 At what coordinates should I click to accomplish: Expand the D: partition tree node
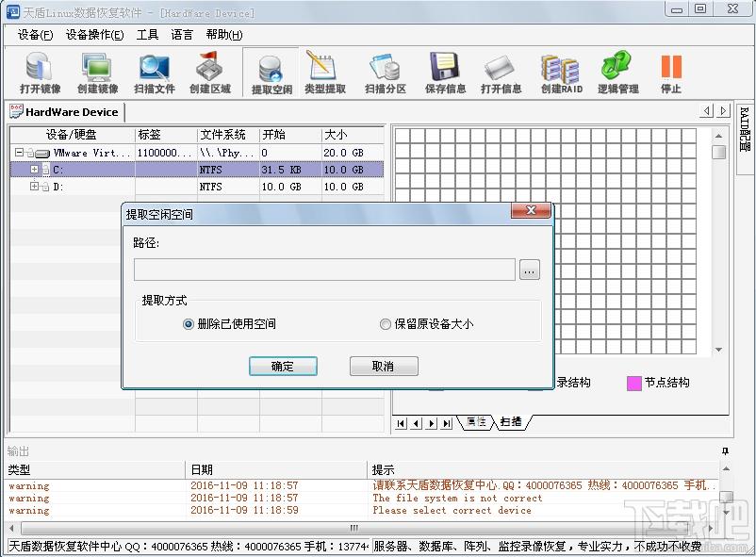pos(35,187)
